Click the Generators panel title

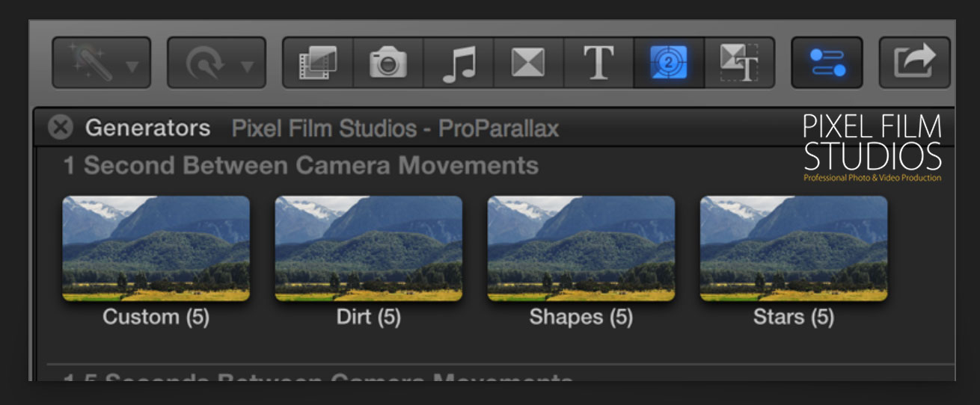point(147,128)
